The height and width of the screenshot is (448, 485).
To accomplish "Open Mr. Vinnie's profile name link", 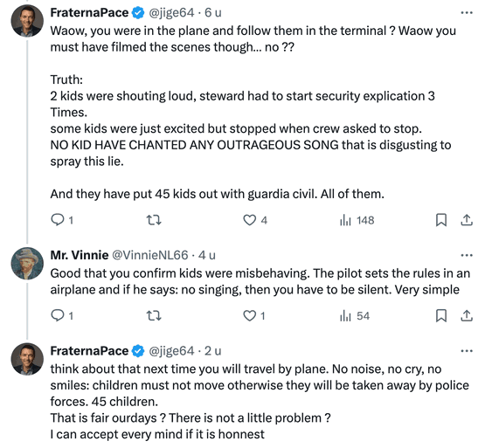I will (x=80, y=255).
